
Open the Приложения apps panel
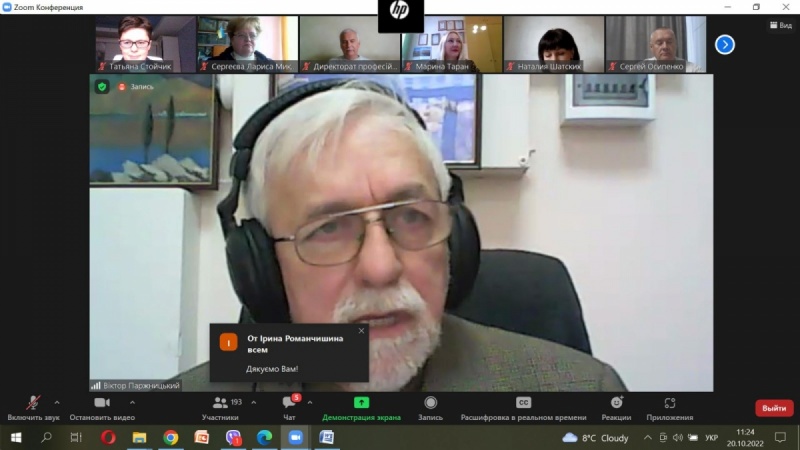point(669,407)
